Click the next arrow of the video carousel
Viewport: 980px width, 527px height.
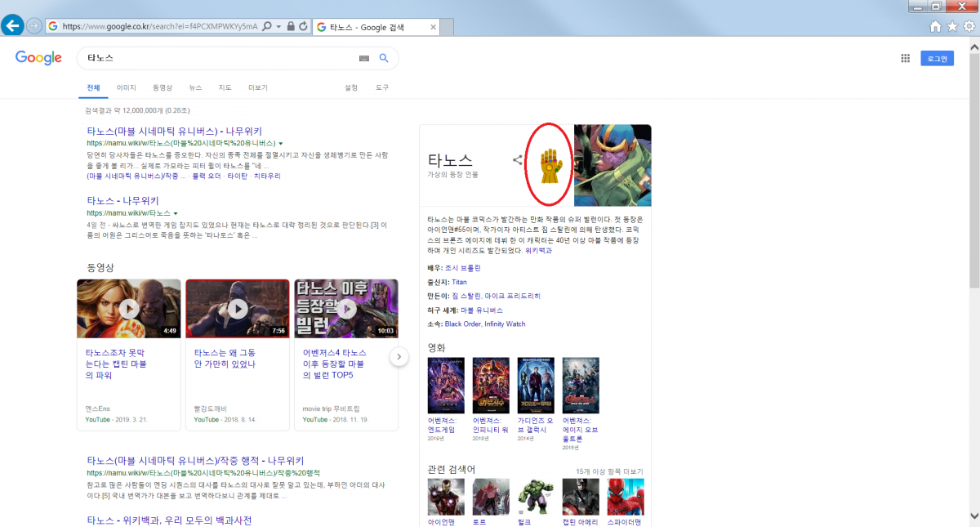coord(399,356)
